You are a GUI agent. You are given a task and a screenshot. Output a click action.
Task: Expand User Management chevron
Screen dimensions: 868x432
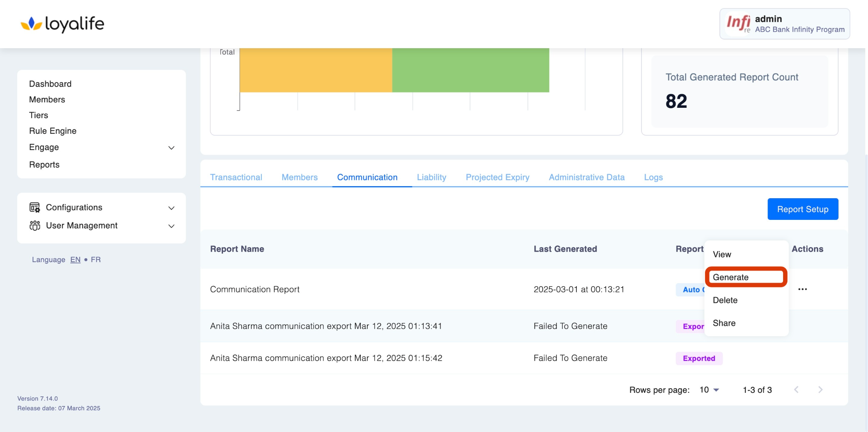[x=171, y=226]
